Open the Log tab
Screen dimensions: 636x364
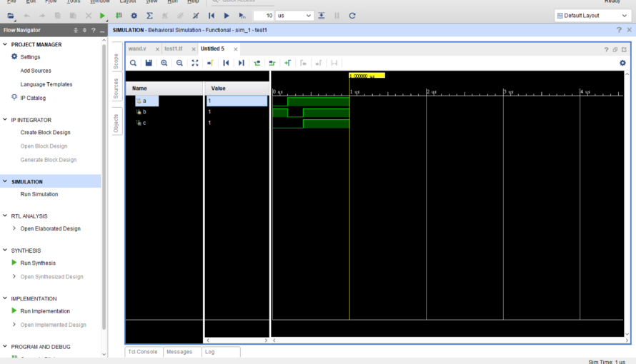pos(209,352)
